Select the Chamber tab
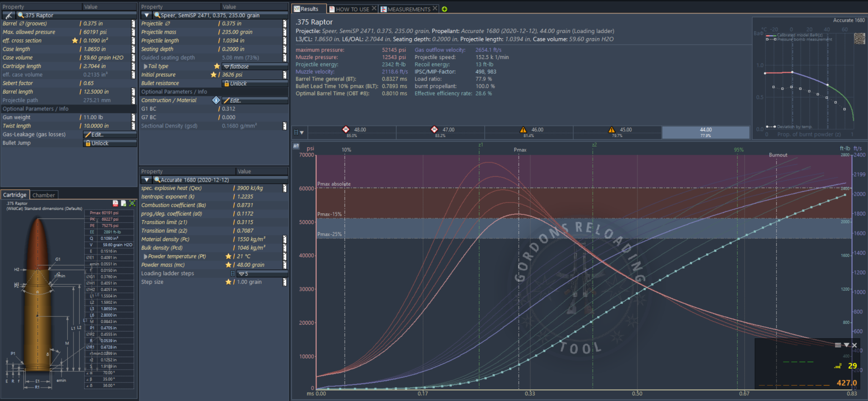 point(44,195)
